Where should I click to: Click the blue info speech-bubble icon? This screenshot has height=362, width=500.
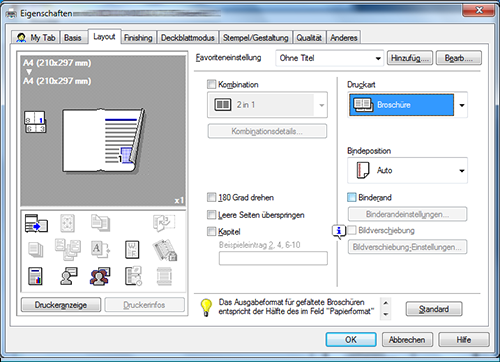[x=339, y=231]
